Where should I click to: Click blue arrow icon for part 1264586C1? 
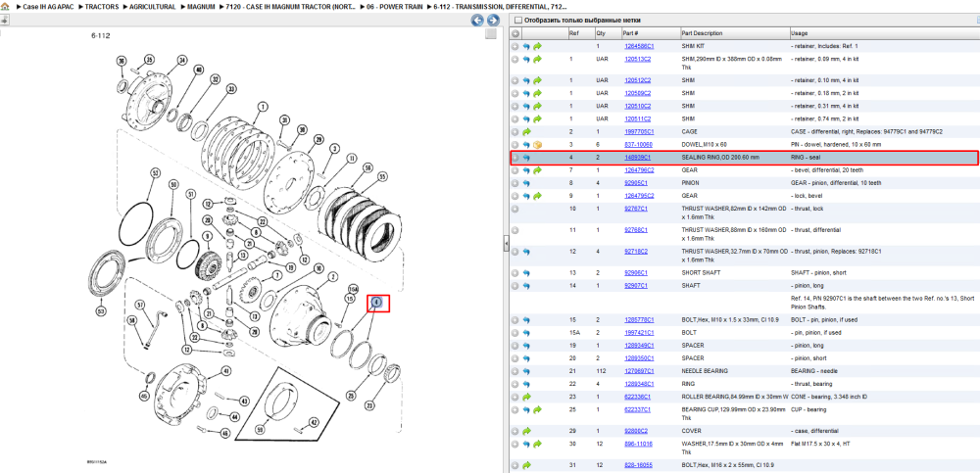[x=526, y=46]
